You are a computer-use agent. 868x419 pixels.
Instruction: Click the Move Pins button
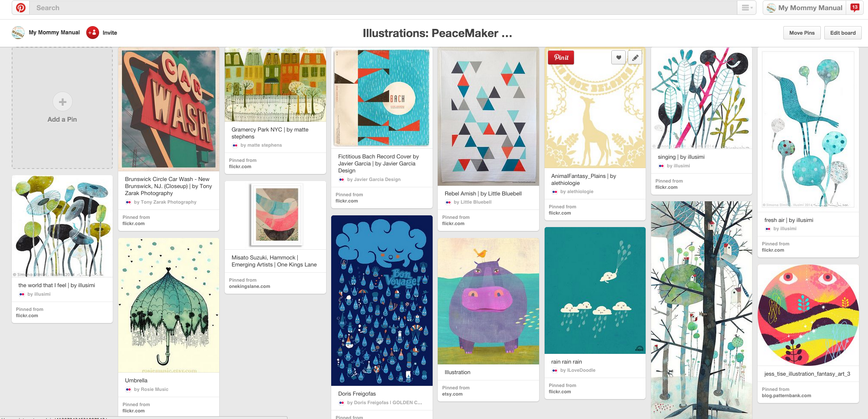(802, 33)
